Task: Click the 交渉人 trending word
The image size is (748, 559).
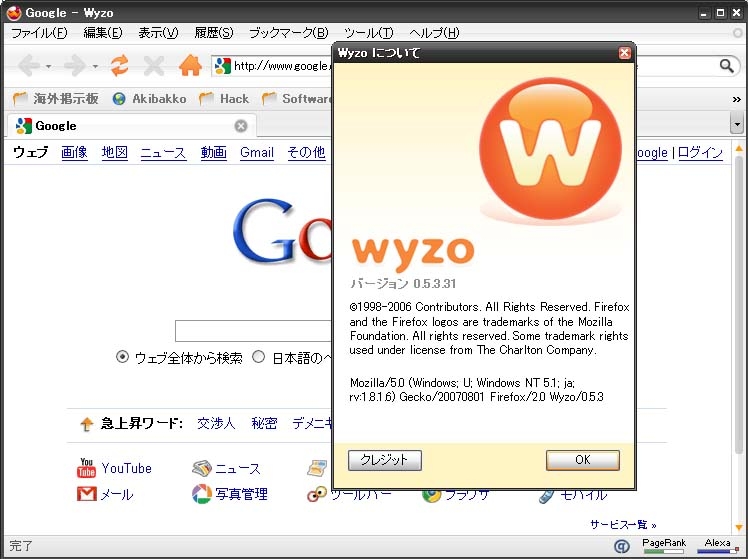Action: 216,423
